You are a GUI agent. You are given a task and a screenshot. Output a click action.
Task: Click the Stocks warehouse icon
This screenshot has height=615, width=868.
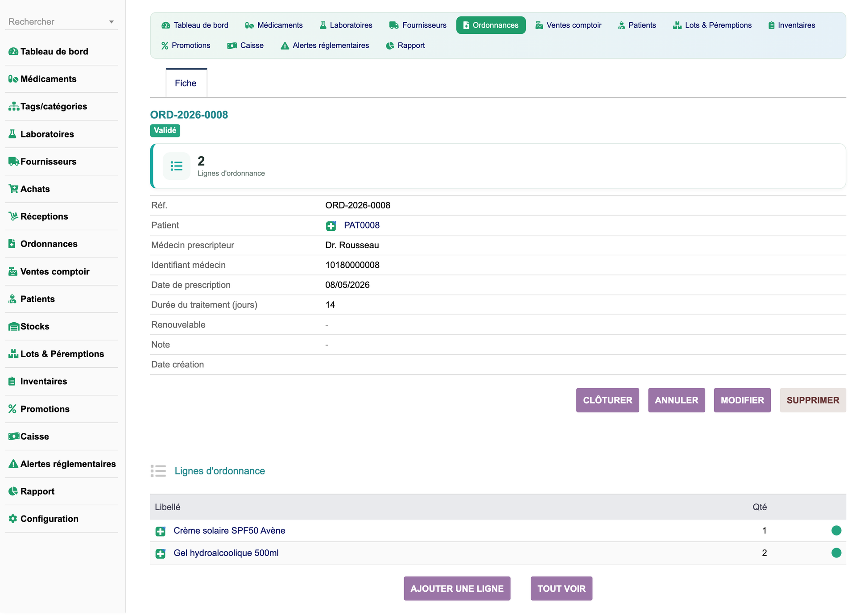13,327
